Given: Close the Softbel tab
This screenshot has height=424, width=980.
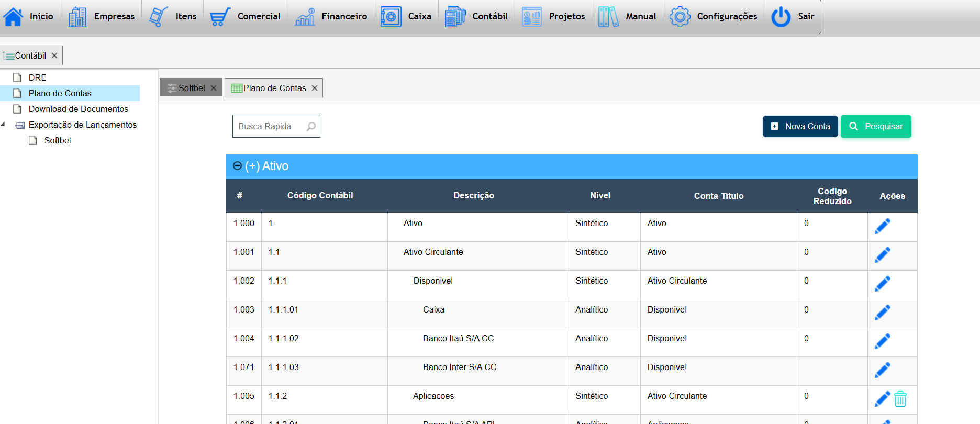Looking at the screenshot, I should pos(214,88).
